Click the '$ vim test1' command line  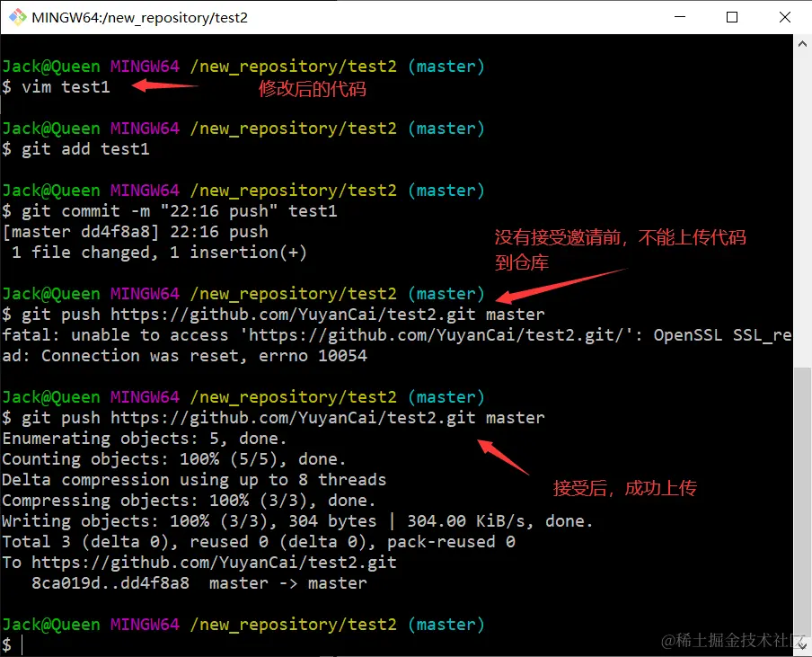click(56, 86)
